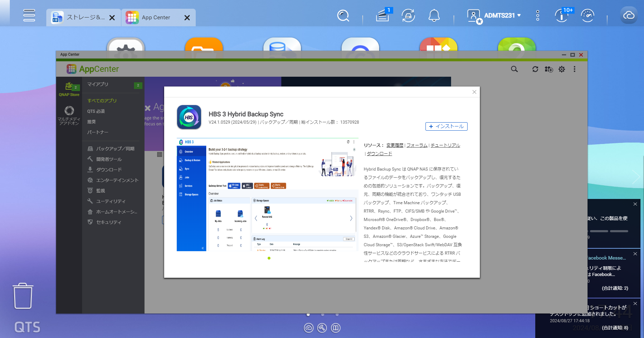
Task: Select すべてのアプリ in sidebar
Action: [102, 101]
